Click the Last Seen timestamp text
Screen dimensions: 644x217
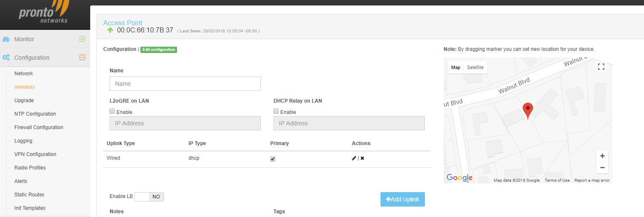click(218, 31)
